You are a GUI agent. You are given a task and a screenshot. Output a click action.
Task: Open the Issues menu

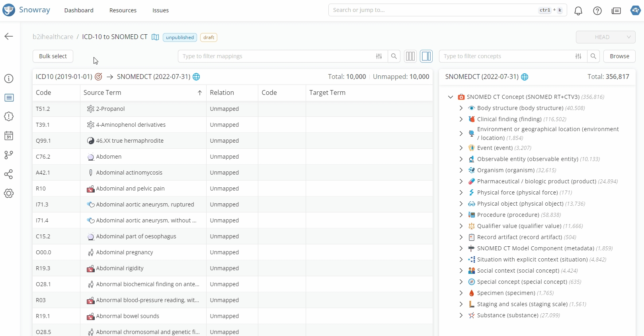[x=160, y=10]
